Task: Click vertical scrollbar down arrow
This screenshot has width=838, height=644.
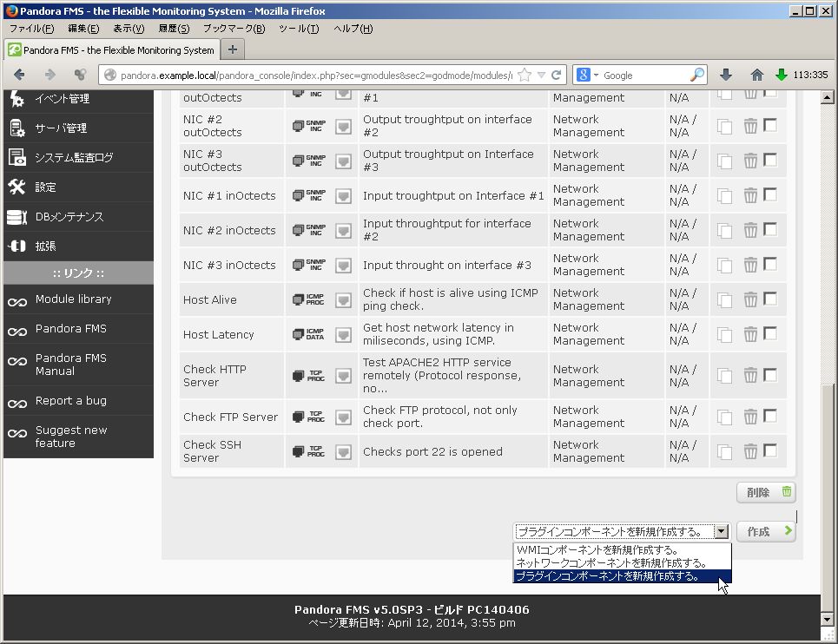Action: point(827,620)
